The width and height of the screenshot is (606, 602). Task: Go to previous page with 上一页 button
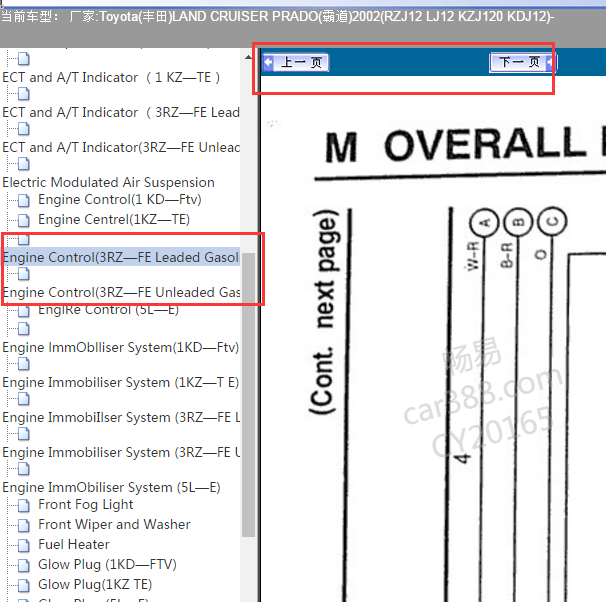(x=296, y=63)
